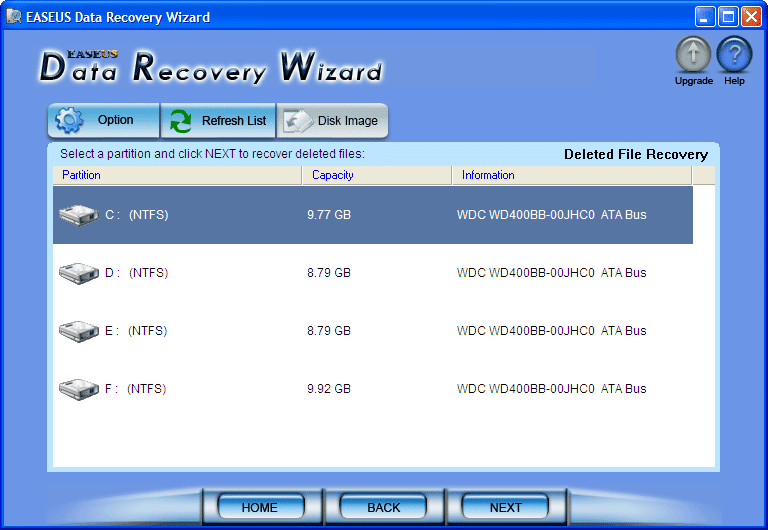Click the BACK button

(x=383, y=507)
